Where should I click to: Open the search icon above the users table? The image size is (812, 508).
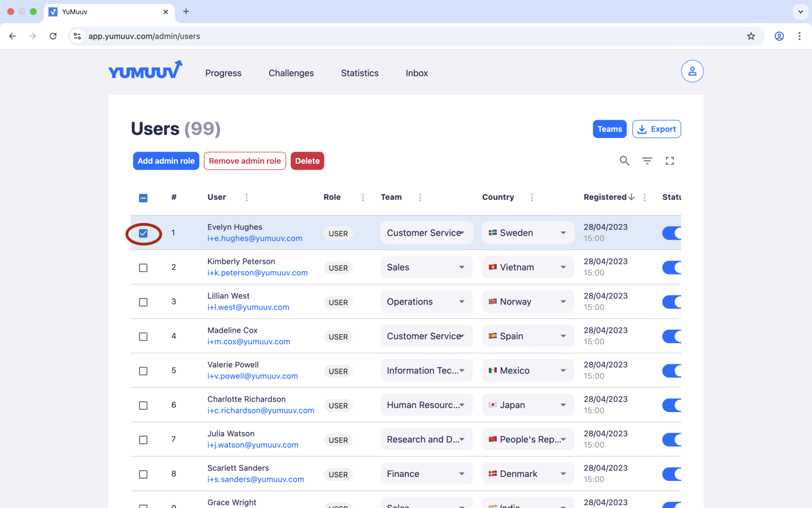pos(624,161)
